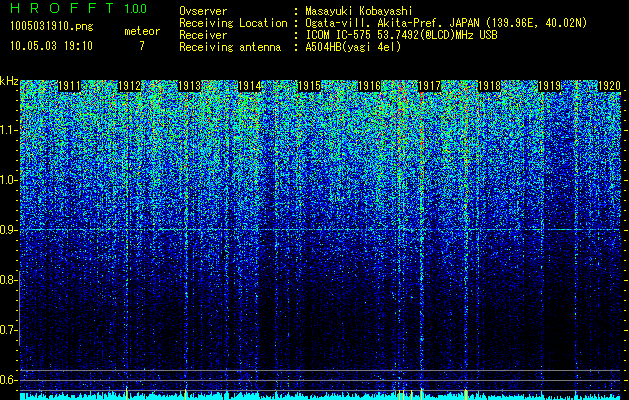
Task: Click the 1.0 frequency axis label
Action: pyautogui.click(x=8, y=180)
